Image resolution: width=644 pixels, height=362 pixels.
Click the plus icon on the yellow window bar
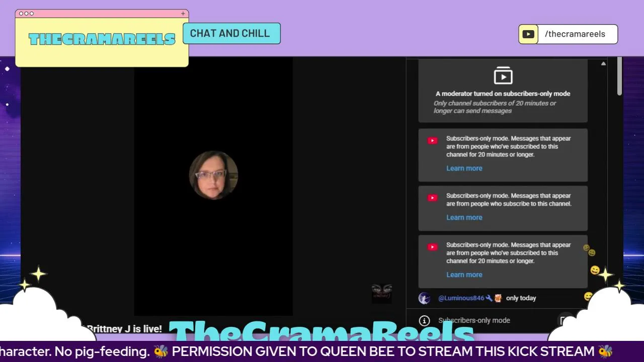pyautogui.click(x=183, y=14)
